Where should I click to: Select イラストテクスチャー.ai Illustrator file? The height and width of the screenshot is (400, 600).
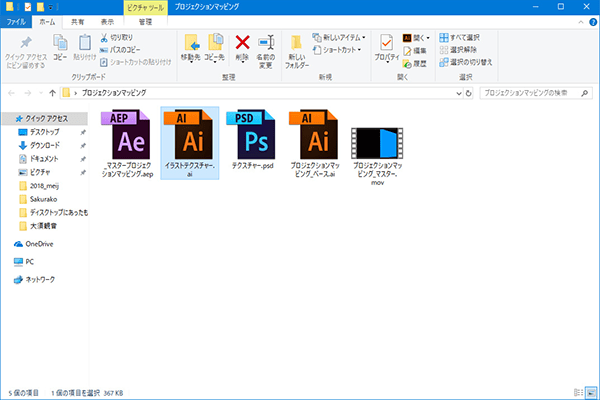coord(190,143)
